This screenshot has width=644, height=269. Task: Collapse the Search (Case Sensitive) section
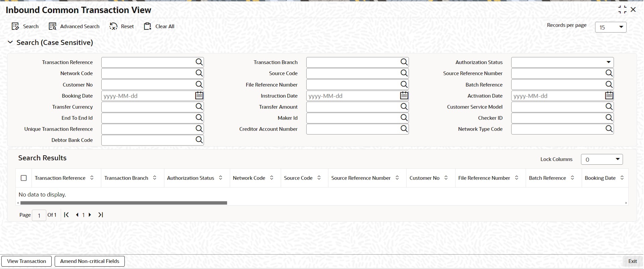click(10, 42)
